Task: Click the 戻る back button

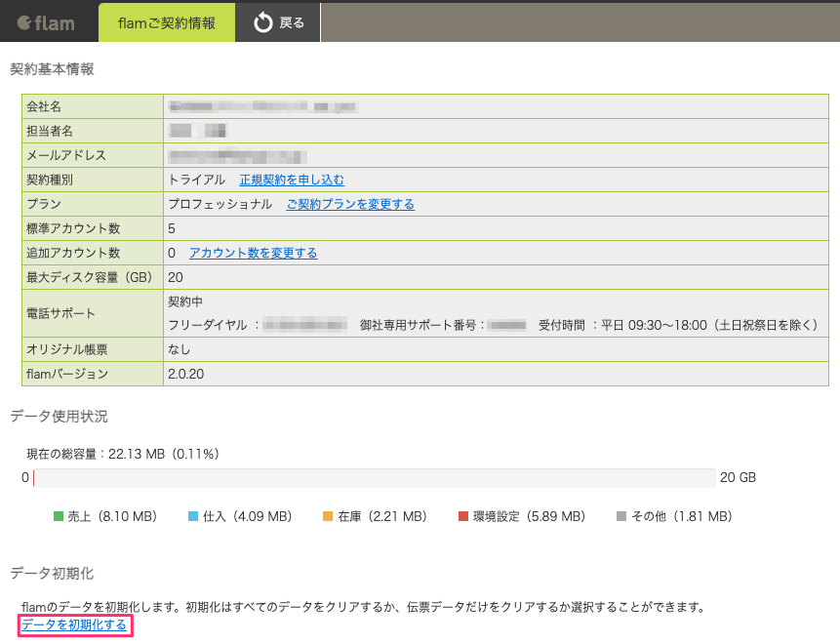Action: tap(278, 22)
